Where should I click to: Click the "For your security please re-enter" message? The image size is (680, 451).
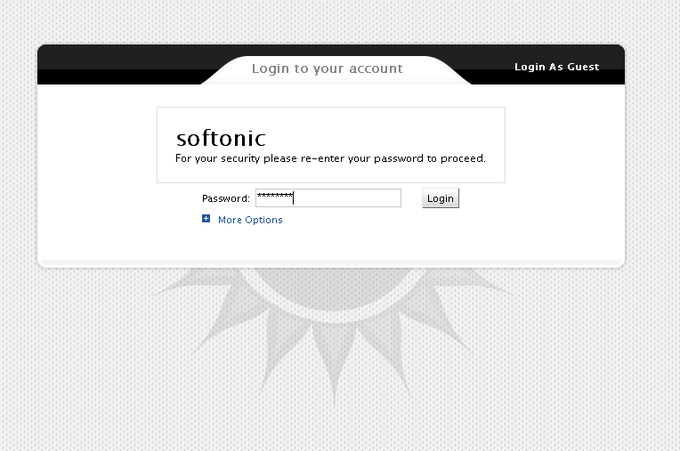tap(330, 158)
